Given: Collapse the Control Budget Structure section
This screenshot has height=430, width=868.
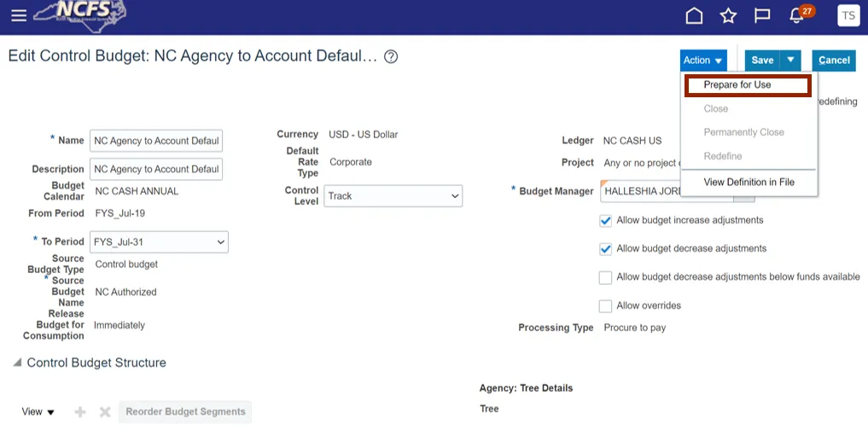Looking at the screenshot, I should tap(17, 363).
